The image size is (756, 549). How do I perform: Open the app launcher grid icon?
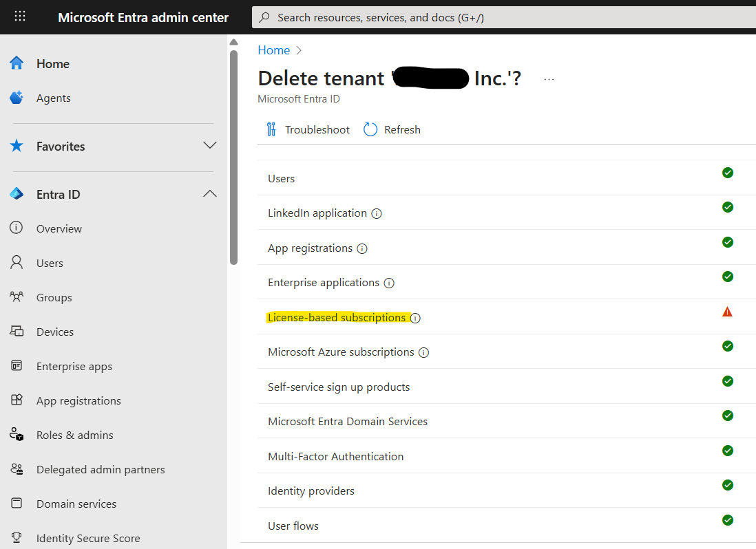[20, 17]
